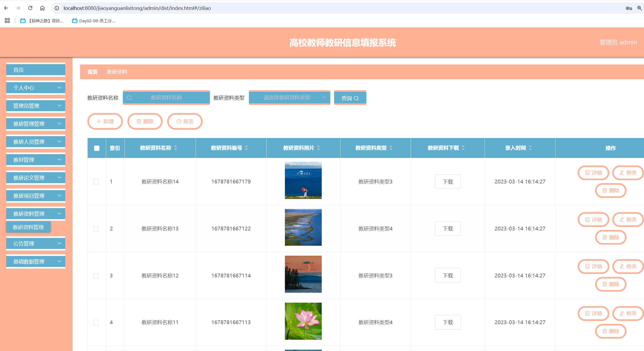Click the document icon on row one 详情

tap(587, 173)
